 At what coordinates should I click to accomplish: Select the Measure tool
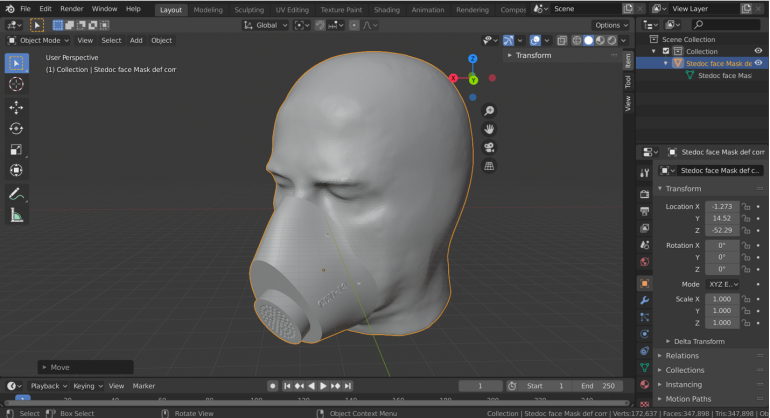tap(16, 215)
